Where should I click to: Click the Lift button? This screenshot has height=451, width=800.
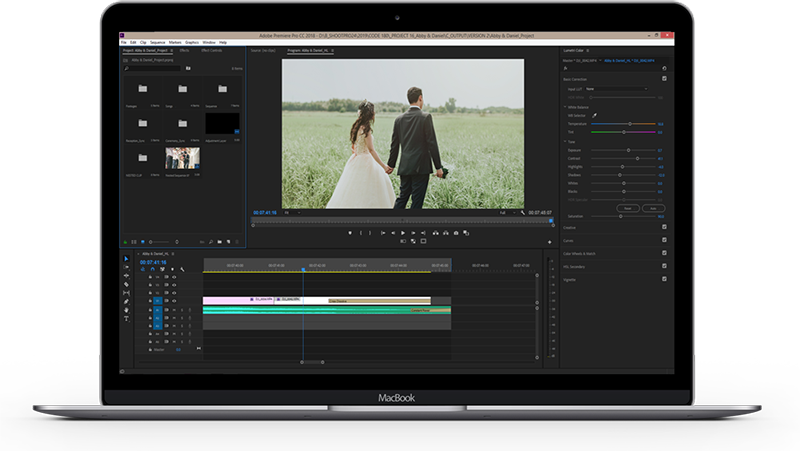click(x=435, y=233)
